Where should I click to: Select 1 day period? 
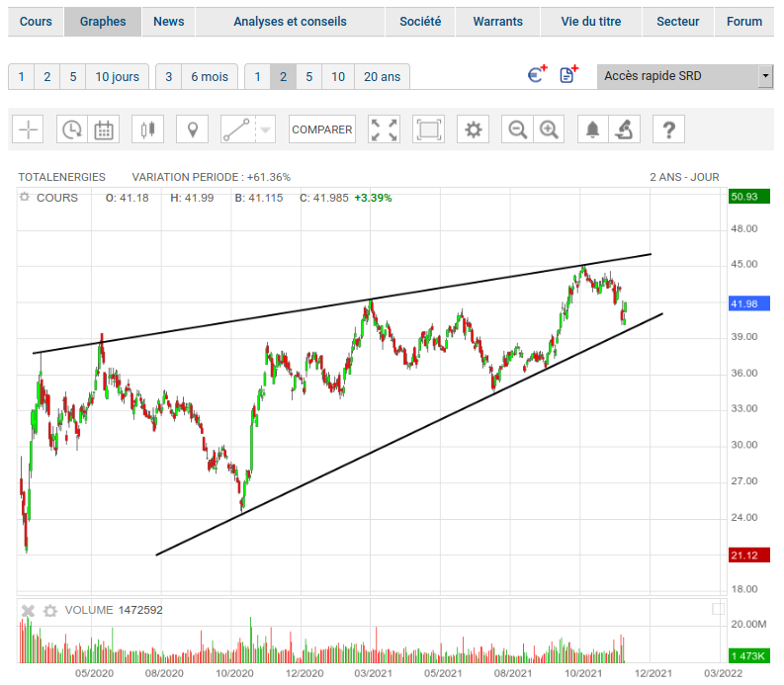[x=21, y=76]
